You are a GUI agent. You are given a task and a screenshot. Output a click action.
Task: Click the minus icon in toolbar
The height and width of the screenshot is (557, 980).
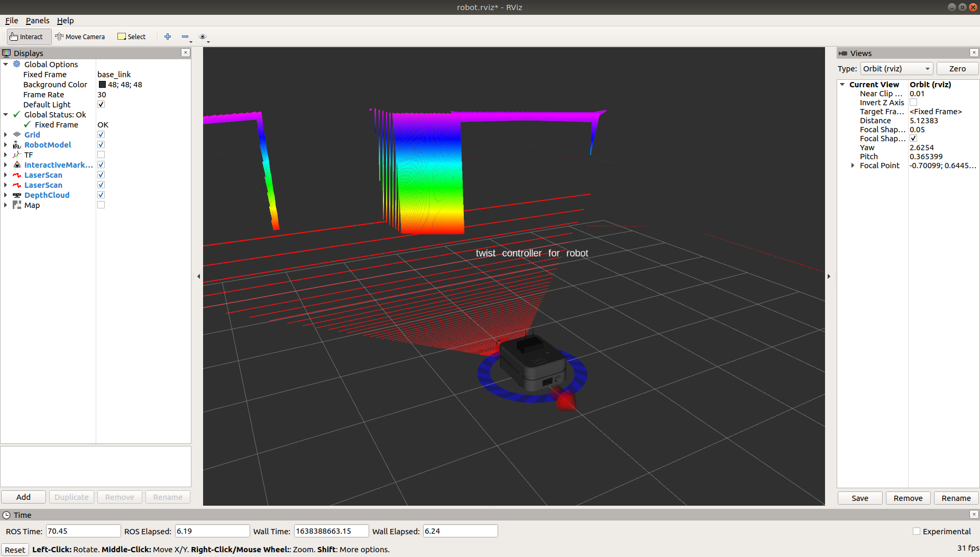click(185, 36)
